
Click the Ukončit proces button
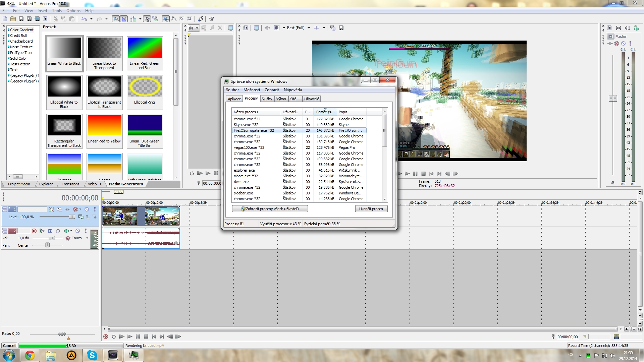pyautogui.click(x=371, y=209)
